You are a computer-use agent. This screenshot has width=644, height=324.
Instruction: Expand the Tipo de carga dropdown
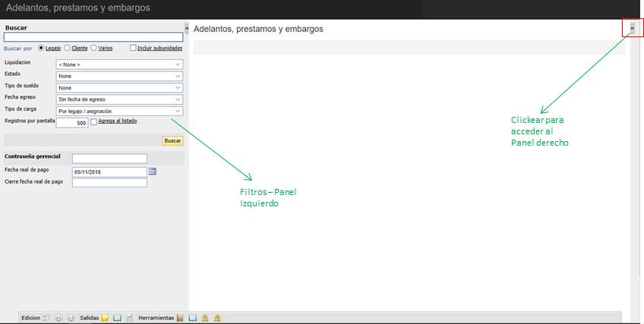click(119, 111)
